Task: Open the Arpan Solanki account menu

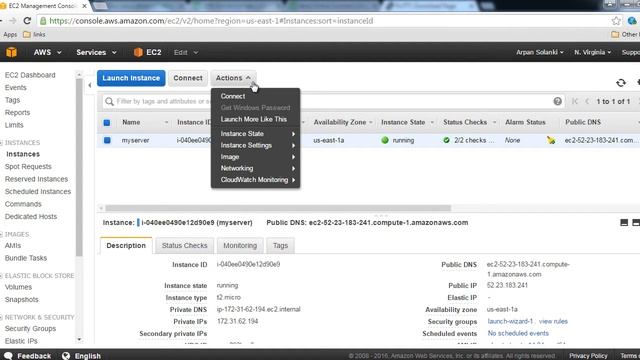Action: (x=540, y=52)
